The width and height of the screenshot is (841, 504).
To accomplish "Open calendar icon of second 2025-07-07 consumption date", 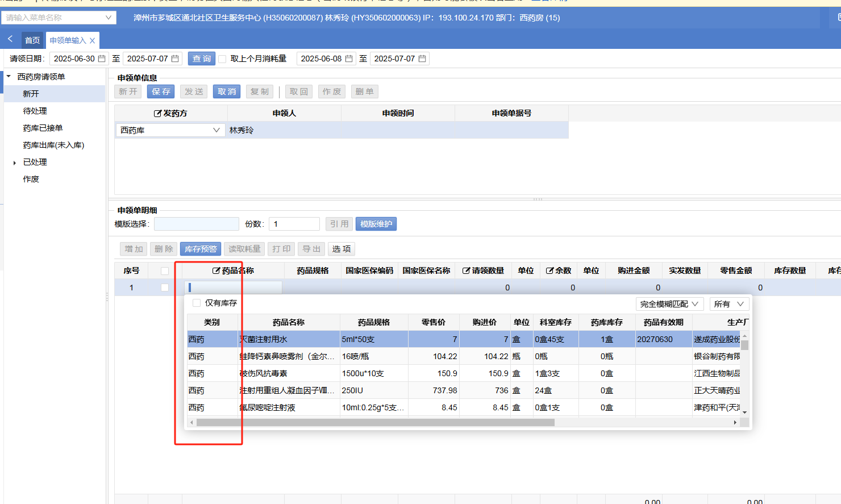I will tap(422, 59).
